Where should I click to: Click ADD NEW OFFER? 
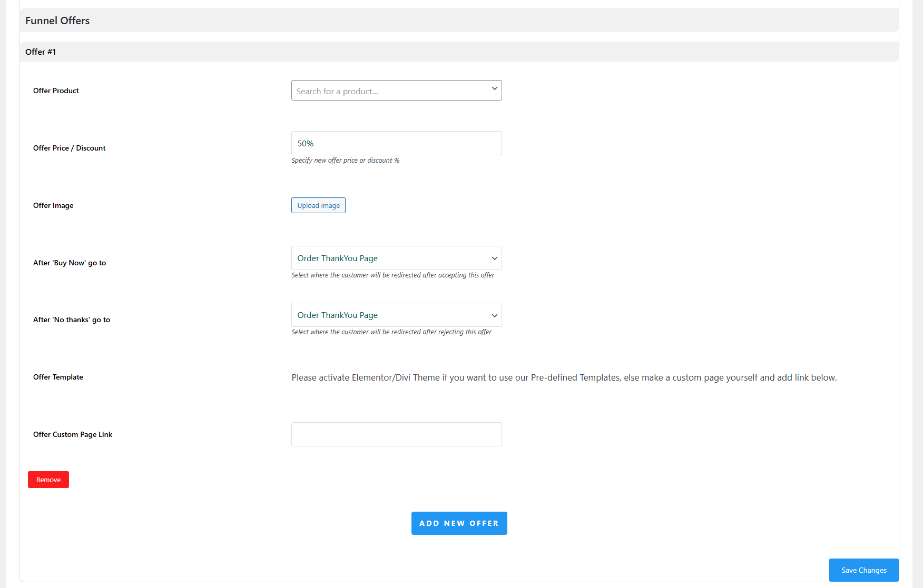[x=459, y=523]
